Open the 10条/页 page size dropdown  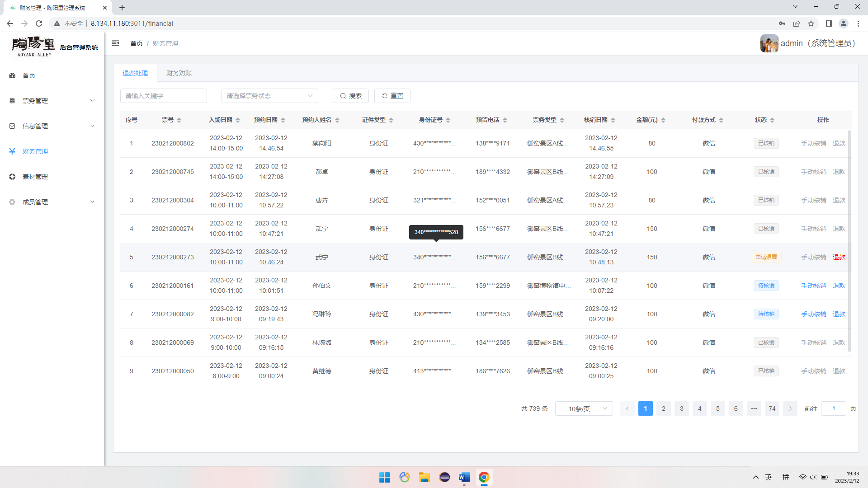pyautogui.click(x=584, y=408)
